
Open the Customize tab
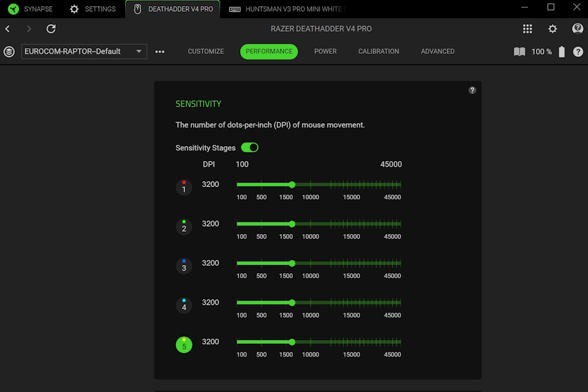pyautogui.click(x=205, y=51)
